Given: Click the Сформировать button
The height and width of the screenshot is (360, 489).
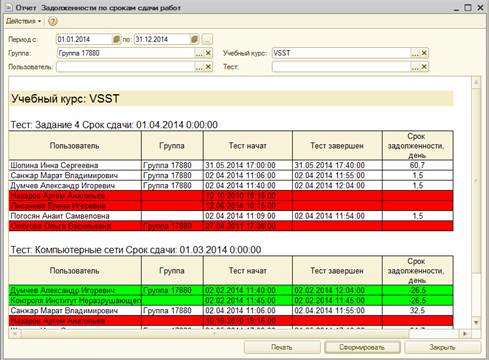Looking at the screenshot, I should coord(362,347).
